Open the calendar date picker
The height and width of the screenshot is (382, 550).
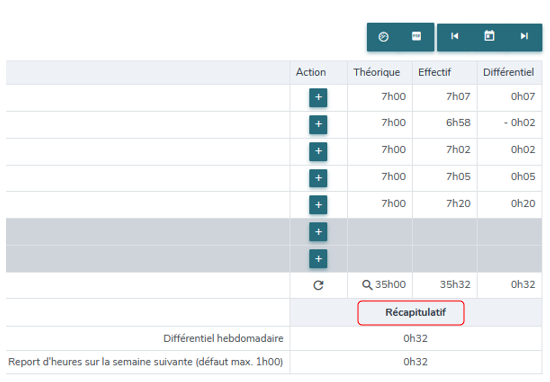[489, 36]
